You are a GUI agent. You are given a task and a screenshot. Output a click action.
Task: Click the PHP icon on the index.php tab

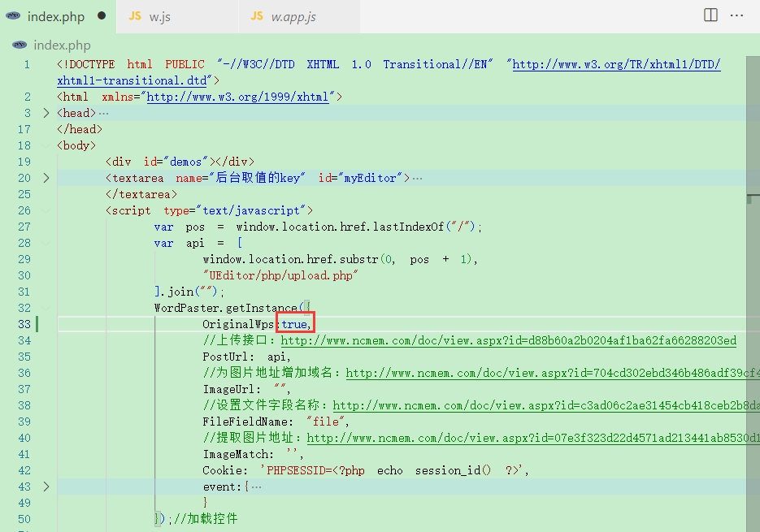tap(13, 16)
